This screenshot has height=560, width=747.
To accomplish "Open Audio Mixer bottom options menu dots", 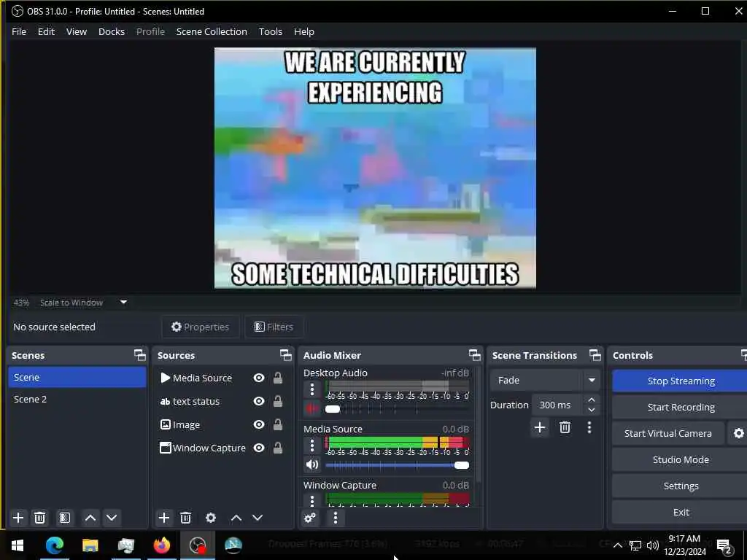I will click(336, 518).
